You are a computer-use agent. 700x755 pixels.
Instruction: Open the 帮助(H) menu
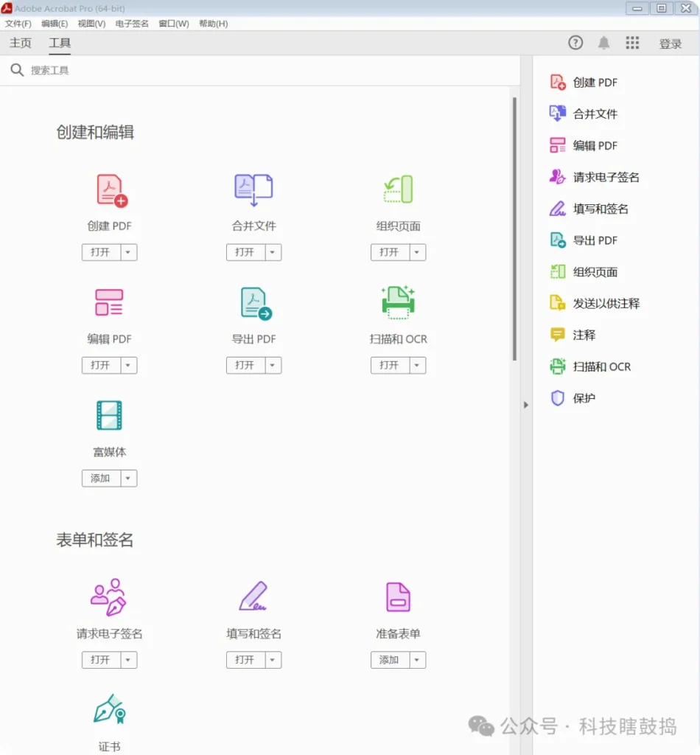(x=213, y=24)
